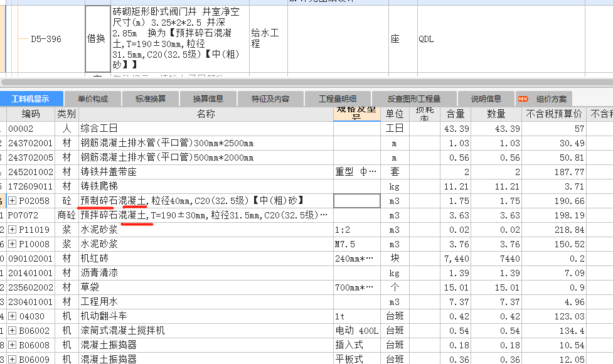
Task: Expand the B06008 混凝土振捣器 row
Action: (x=13, y=345)
